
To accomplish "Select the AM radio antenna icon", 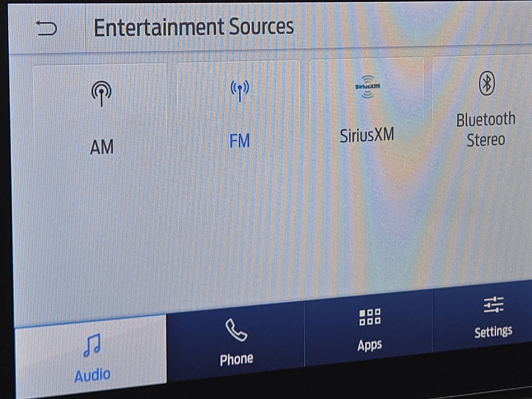I will pyautogui.click(x=101, y=93).
